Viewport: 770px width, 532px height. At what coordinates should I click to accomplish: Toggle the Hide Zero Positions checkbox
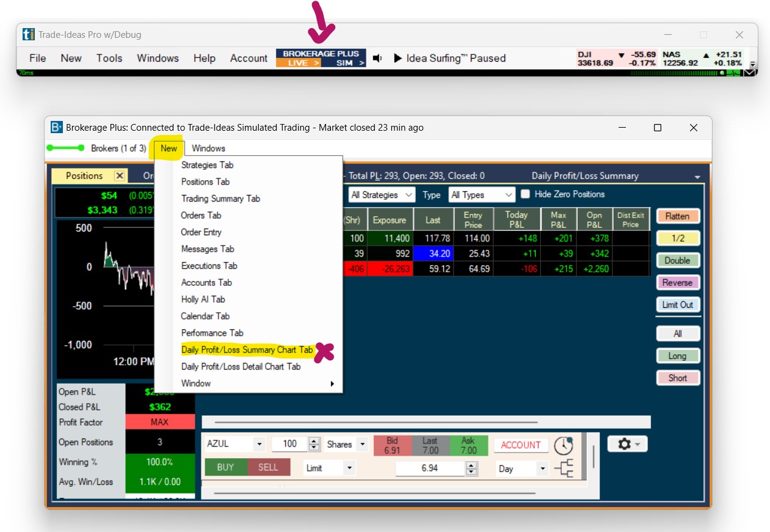click(x=525, y=194)
